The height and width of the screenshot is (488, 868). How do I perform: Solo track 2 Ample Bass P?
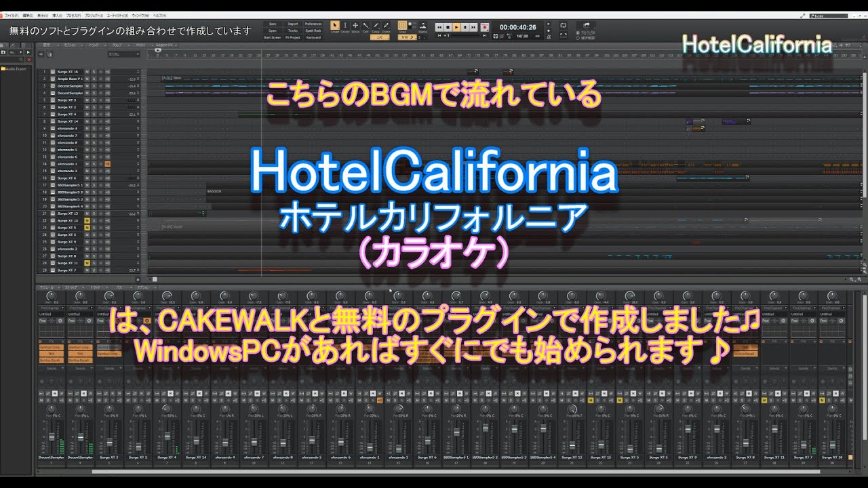pos(94,79)
